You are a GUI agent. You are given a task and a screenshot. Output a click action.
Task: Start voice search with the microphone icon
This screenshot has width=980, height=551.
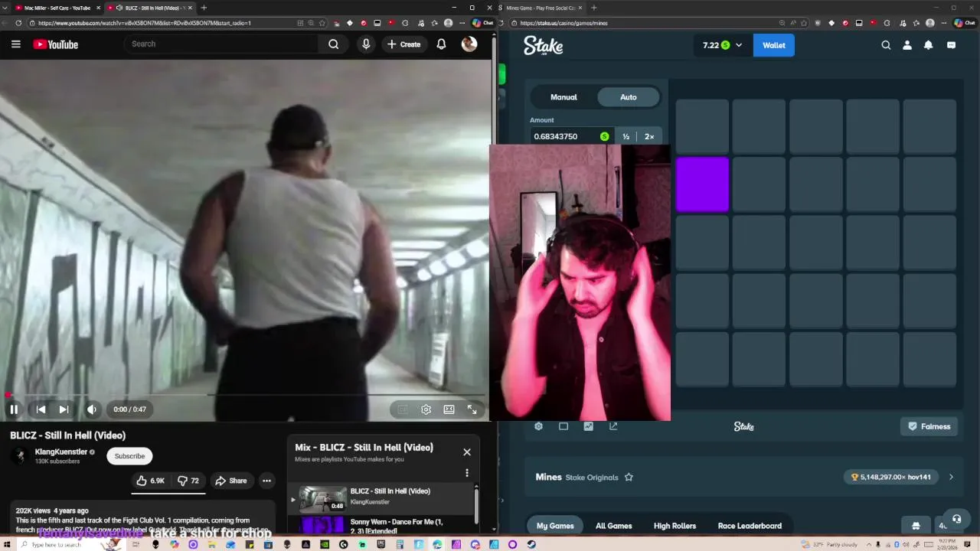pyautogui.click(x=366, y=44)
